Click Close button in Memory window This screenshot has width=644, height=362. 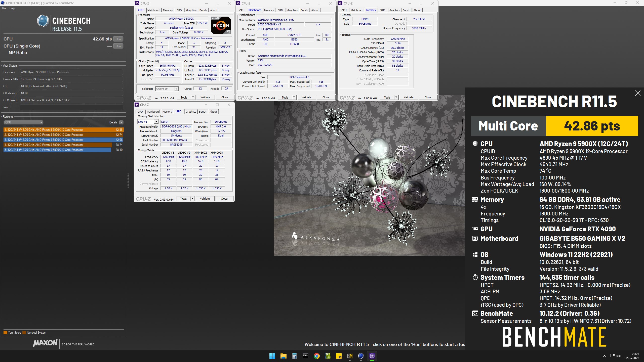pos(428,97)
